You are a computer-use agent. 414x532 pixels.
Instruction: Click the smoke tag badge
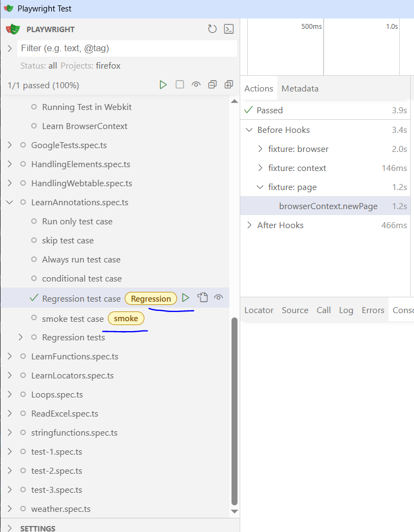point(126,318)
